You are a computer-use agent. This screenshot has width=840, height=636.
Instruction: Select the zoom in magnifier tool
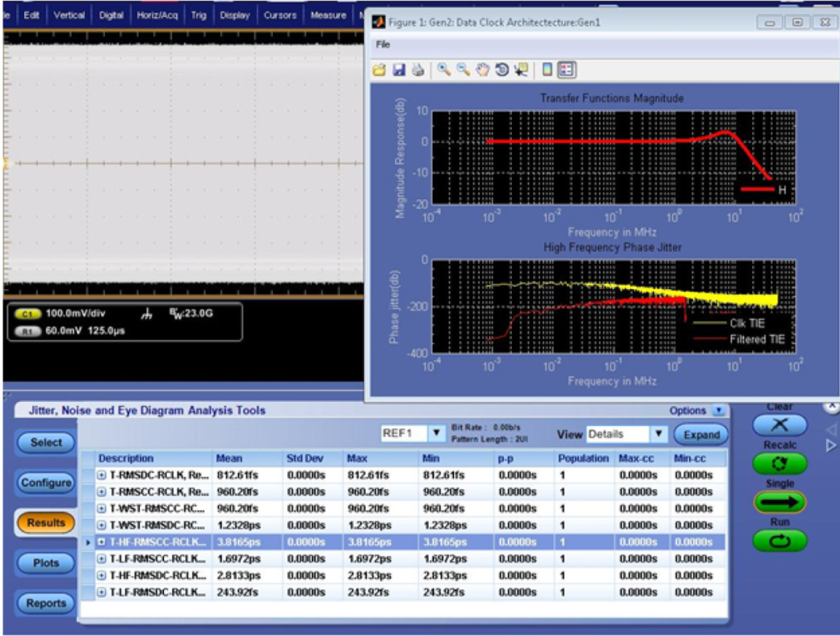tap(443, 70)
